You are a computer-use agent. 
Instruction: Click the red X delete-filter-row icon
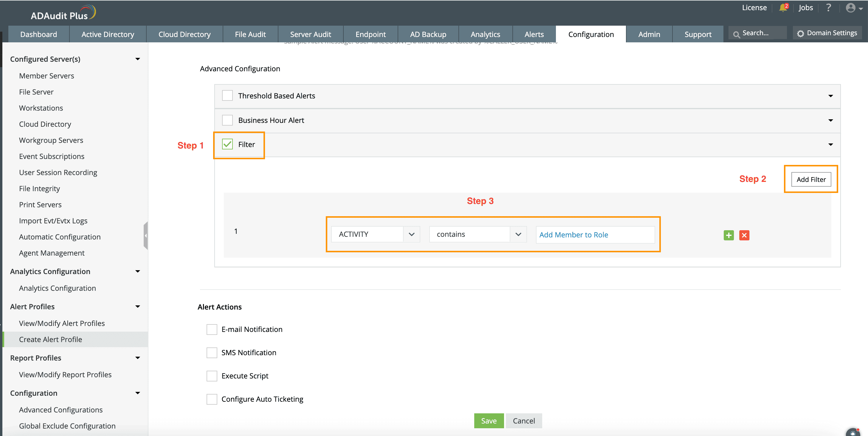point(744,235)
